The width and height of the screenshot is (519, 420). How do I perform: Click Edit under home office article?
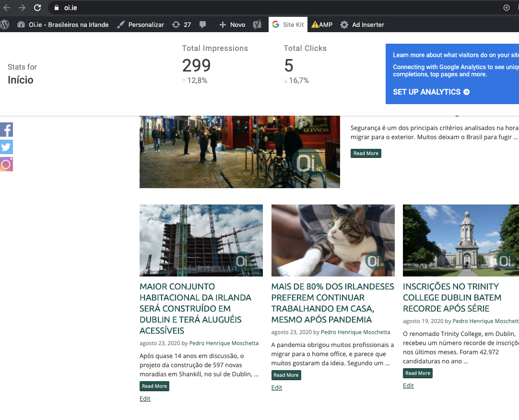click(277, 387)
